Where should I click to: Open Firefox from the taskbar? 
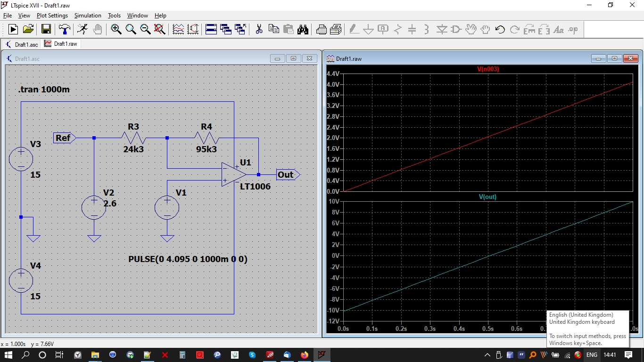pyautogui.click(x=304, y=354)
